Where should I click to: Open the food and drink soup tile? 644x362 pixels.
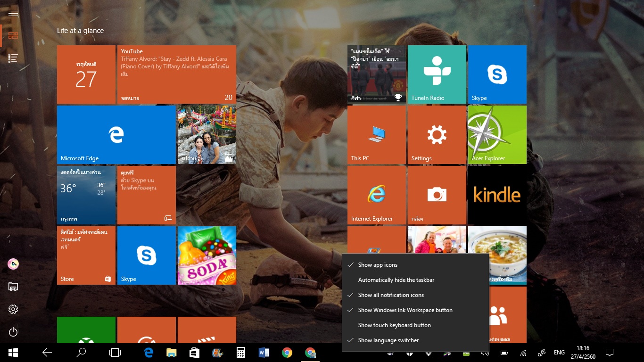497,255
